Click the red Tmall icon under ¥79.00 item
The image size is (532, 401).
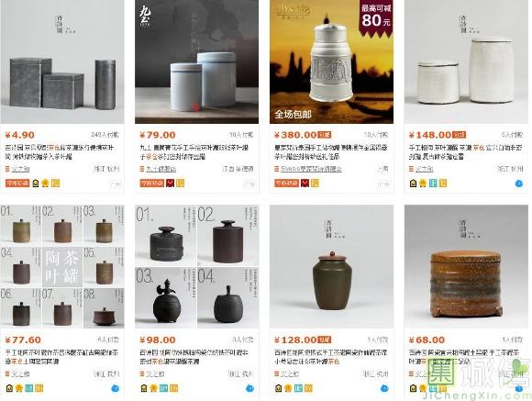[x=171, y=184]
